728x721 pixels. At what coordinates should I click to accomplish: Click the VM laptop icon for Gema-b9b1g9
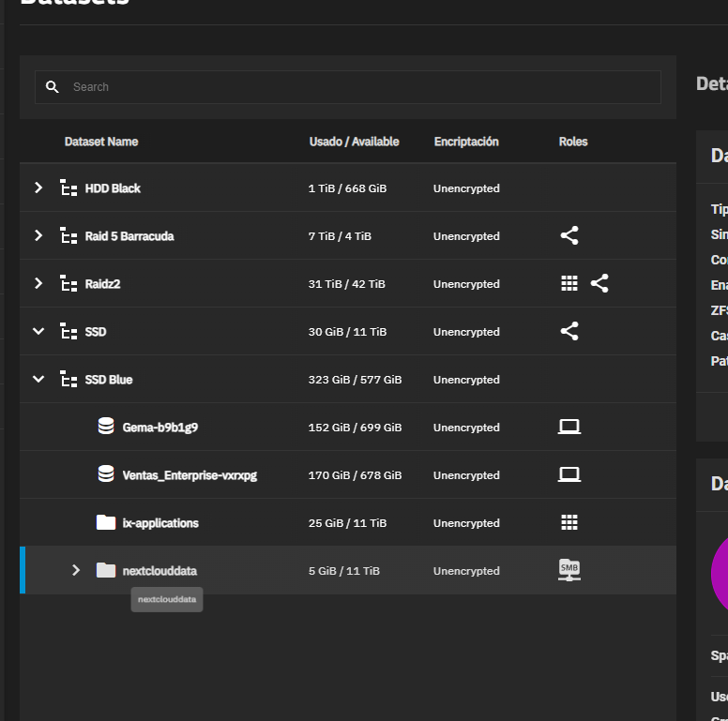point(569,427)
